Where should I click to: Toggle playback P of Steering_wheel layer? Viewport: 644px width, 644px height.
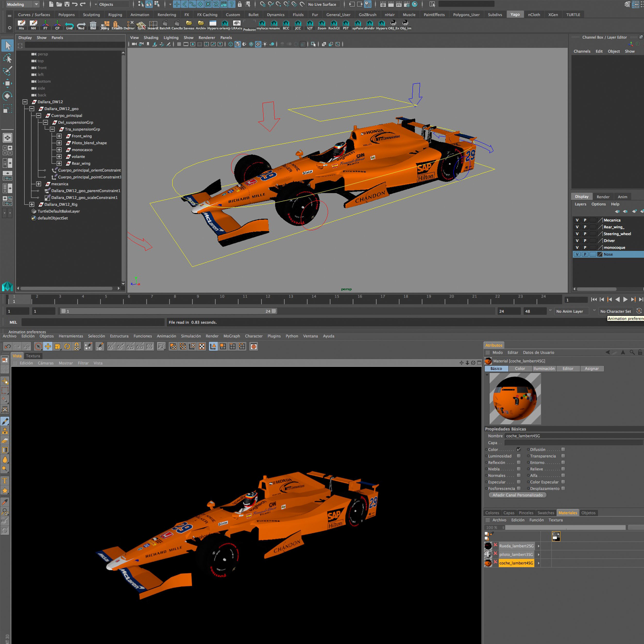tap(585, 234)
